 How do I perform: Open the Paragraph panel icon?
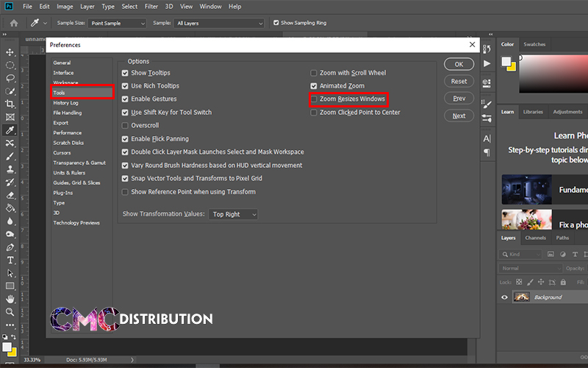pyautogui.click(x=487, y=152)
